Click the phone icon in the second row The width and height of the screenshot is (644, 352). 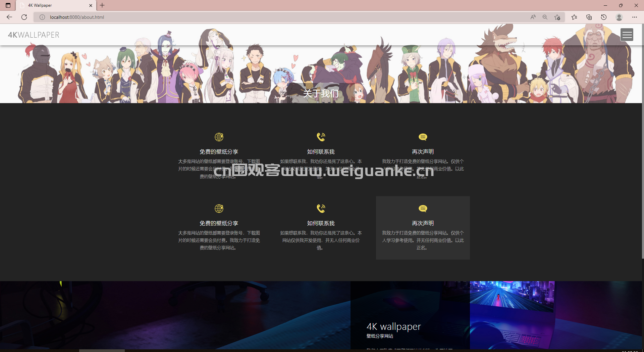click(x=321, y=209)
